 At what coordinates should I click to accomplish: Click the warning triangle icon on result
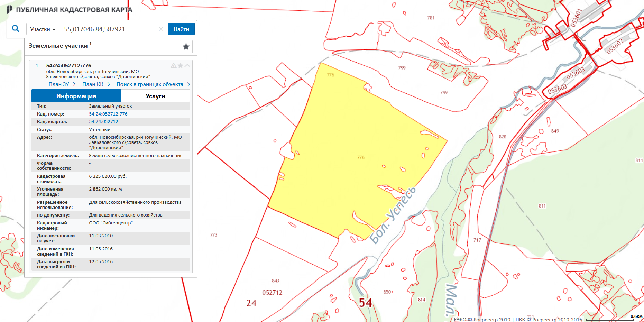pyautogui.click(x=173, y=65)
